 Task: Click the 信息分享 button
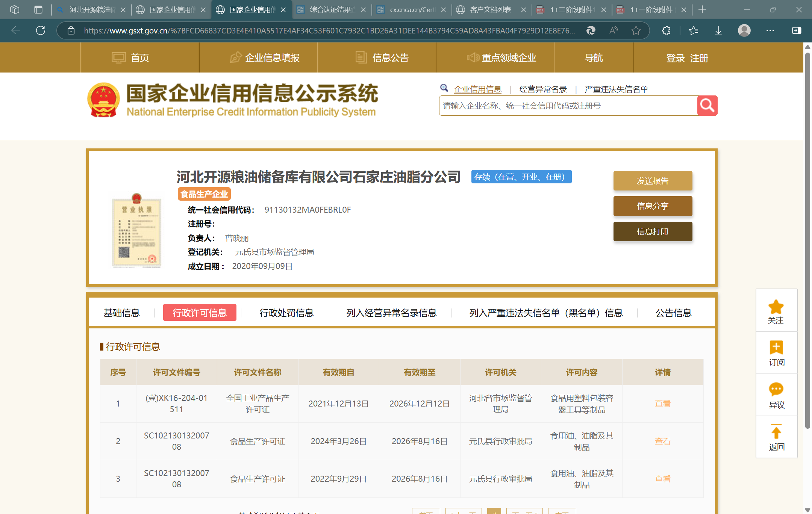(x=653, y=206)
